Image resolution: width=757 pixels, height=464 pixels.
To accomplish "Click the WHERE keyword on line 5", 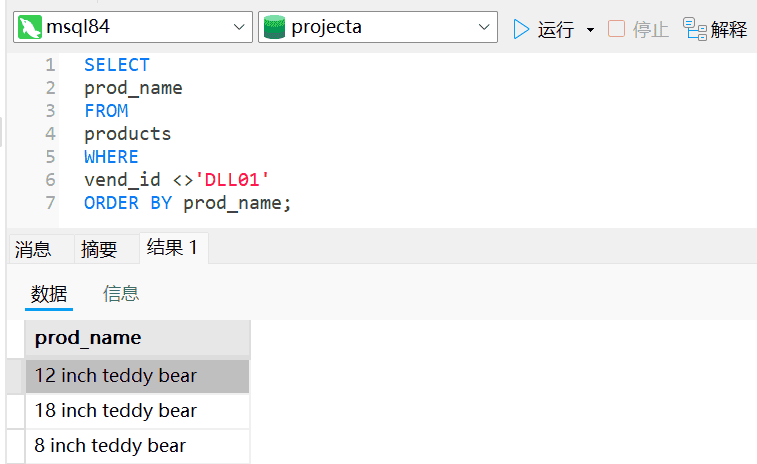I will 112,157.
